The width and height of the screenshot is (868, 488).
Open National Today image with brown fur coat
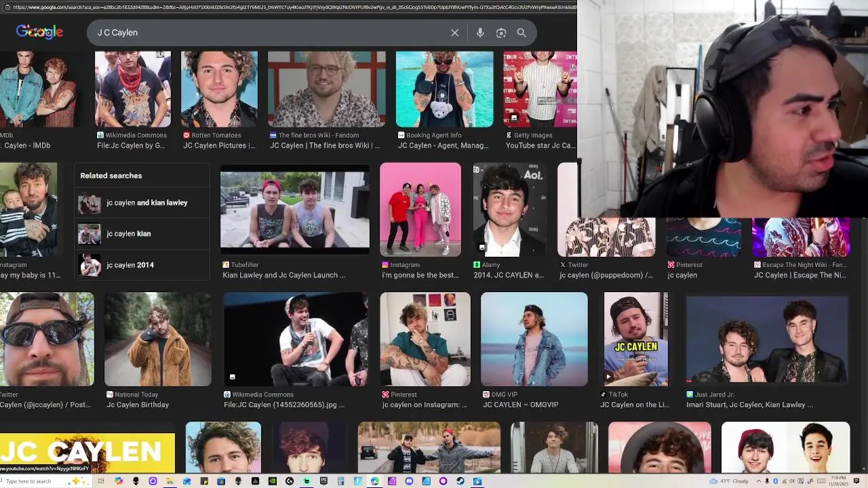158,339
